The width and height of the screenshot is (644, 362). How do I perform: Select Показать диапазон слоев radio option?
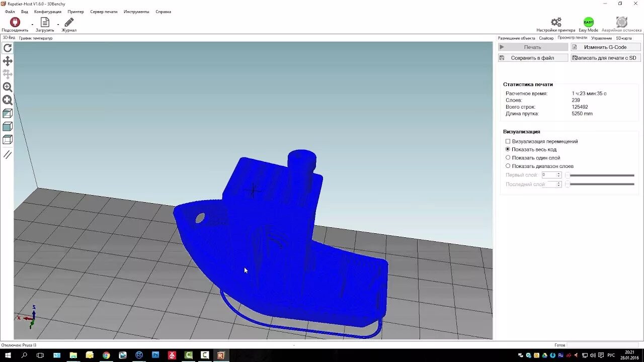tap(508, 166)
